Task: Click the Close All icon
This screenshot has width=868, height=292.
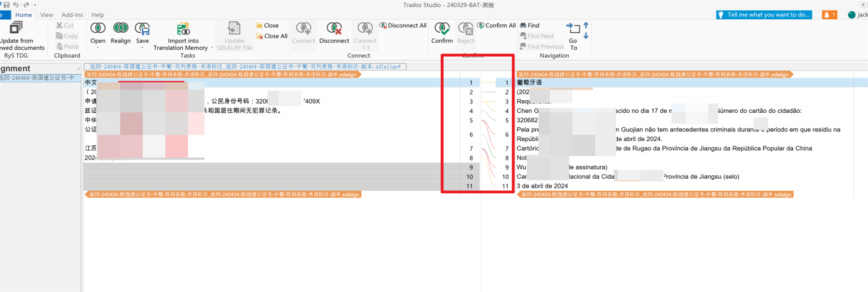Action: 259,36
